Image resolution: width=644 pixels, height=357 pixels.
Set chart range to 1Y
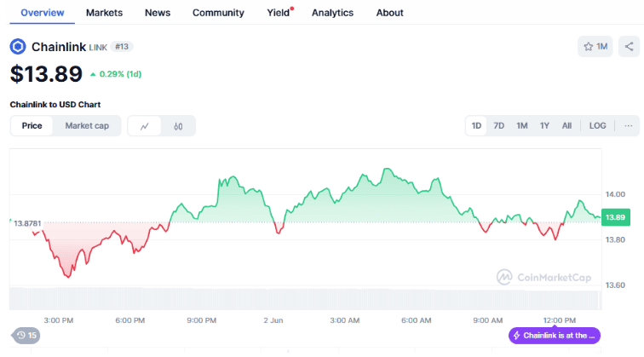pos(544,126)
